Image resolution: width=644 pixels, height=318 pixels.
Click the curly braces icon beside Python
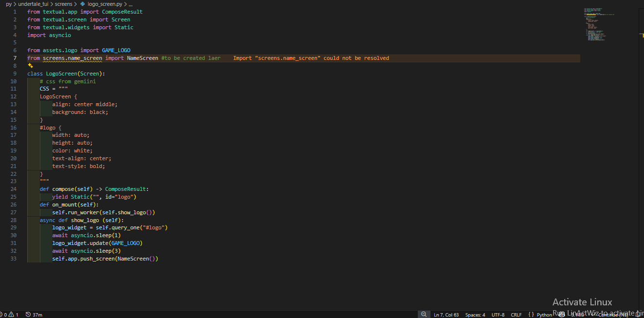point(531,315)
